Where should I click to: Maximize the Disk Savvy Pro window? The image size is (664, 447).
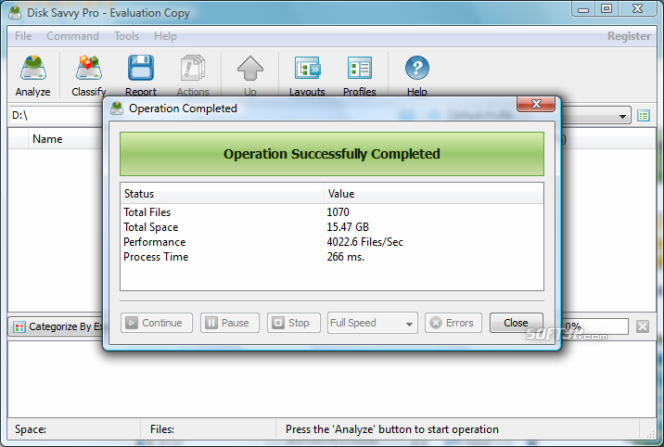coord(606,9)
